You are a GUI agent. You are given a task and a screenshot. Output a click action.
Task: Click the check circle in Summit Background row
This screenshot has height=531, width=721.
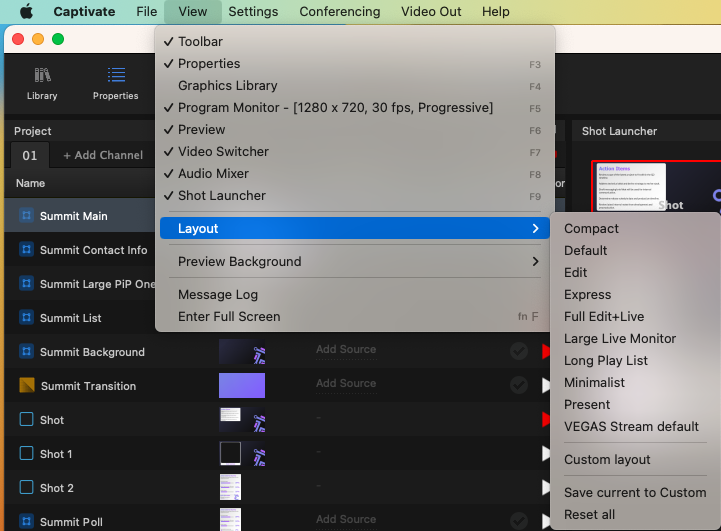click(519, 351)
